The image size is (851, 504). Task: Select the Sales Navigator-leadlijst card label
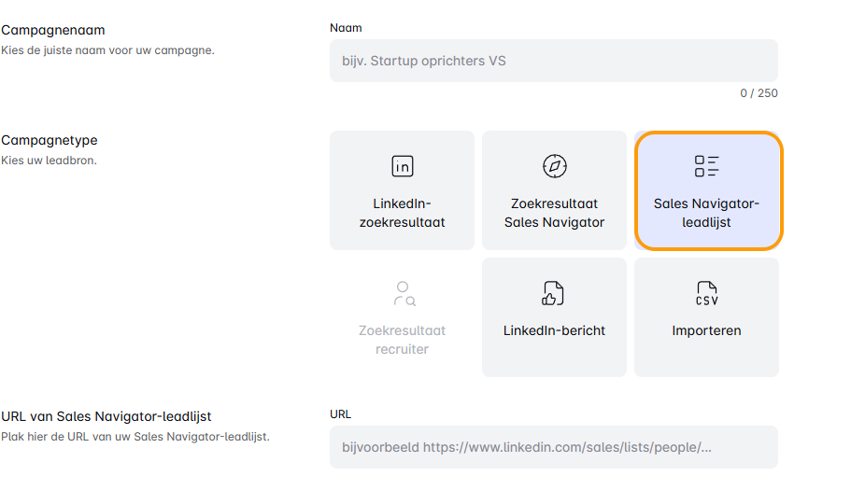click(706, 213)
